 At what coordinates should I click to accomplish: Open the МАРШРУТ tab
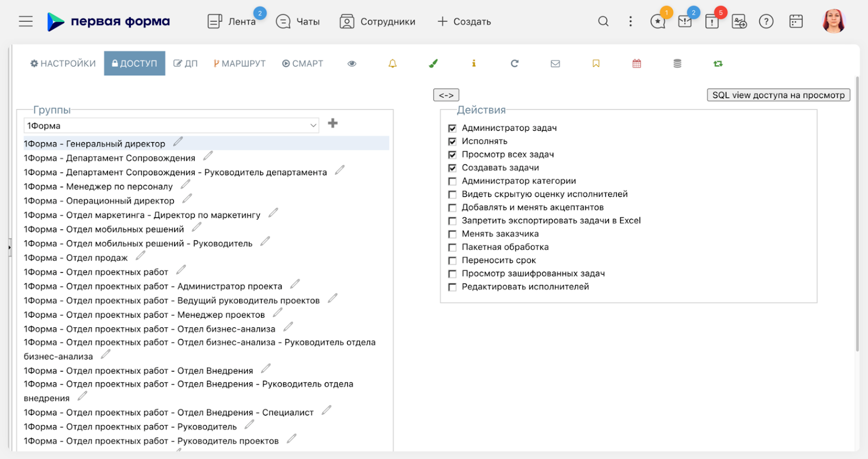[x=240, y=63]
